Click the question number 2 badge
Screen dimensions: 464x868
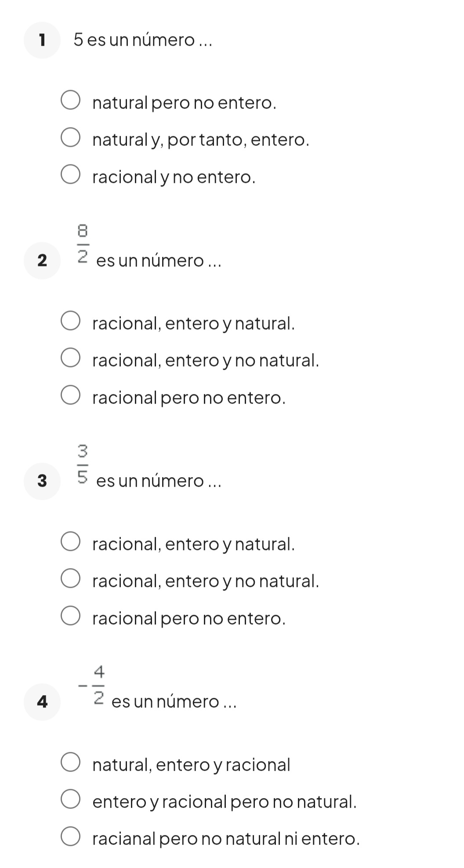[42, 261]
